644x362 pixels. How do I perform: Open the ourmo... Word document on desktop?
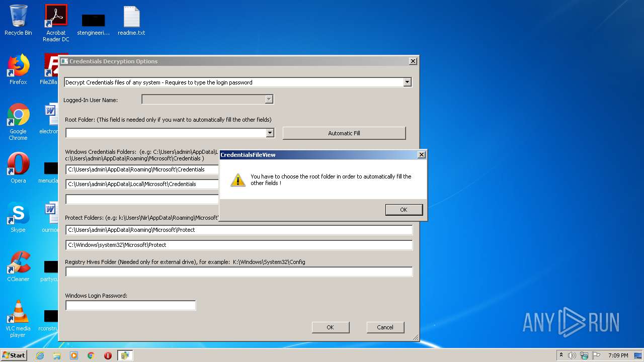tap(50, 217)
